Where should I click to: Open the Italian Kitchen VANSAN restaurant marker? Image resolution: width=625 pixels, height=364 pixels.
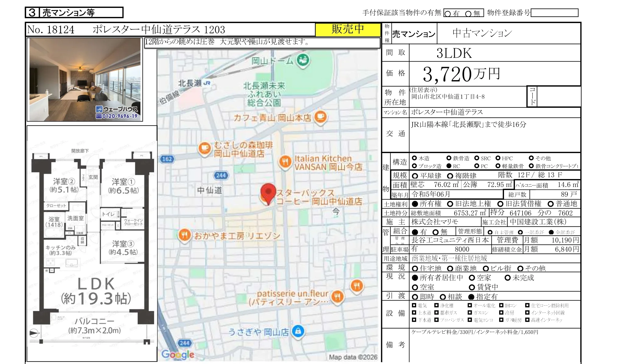click(x=285, y=162)
